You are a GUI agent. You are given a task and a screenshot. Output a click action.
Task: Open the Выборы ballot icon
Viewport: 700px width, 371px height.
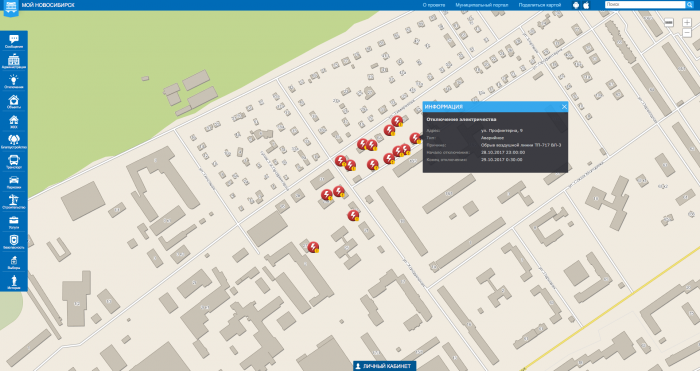click(14, 262)
